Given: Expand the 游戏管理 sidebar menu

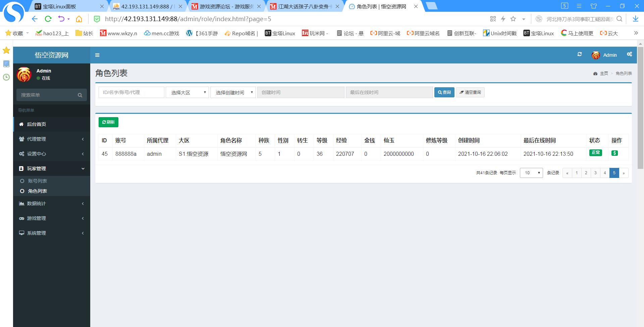Looking at the screenshot, I should coord(52,218).
